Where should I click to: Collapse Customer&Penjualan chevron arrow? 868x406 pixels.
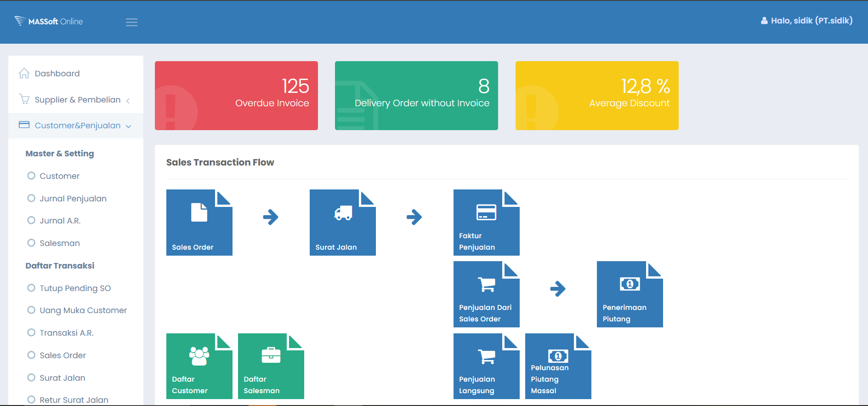128,126
